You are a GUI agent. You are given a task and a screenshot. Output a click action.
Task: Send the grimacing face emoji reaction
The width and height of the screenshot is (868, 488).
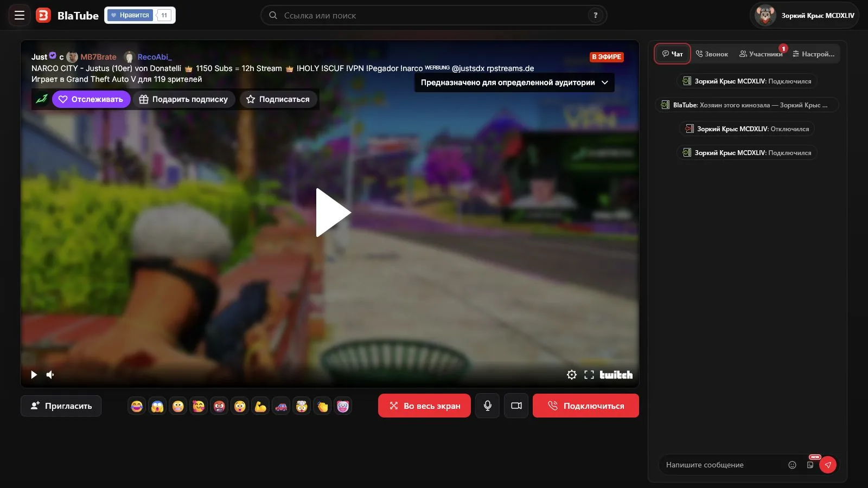coord(178,406)
